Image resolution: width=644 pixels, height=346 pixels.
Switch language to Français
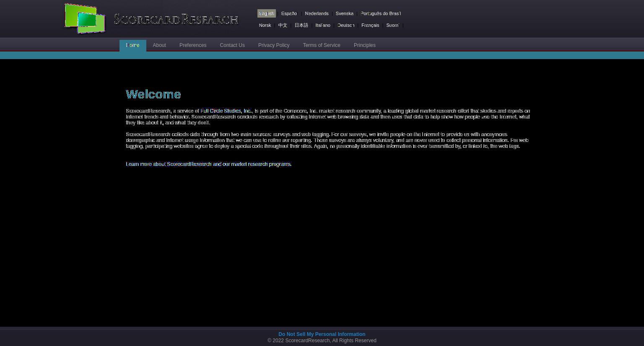pyautogui.click(x=370, y=25)
